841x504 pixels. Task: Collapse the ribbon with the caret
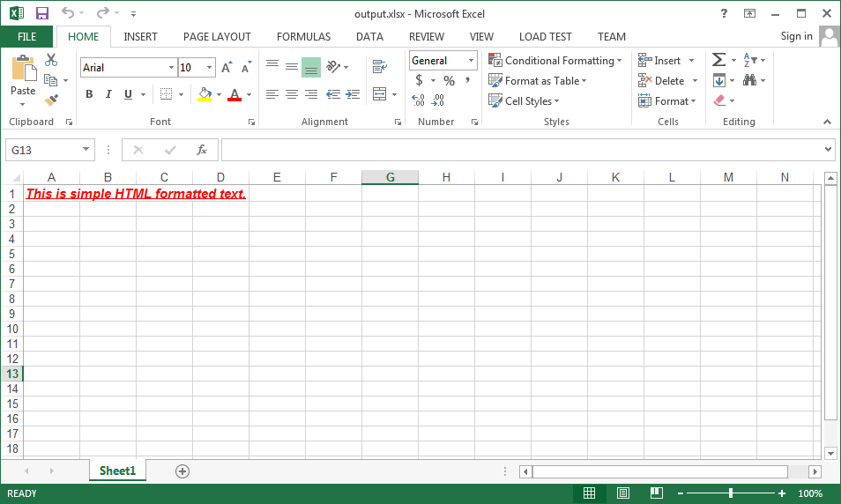coord(827,122)
